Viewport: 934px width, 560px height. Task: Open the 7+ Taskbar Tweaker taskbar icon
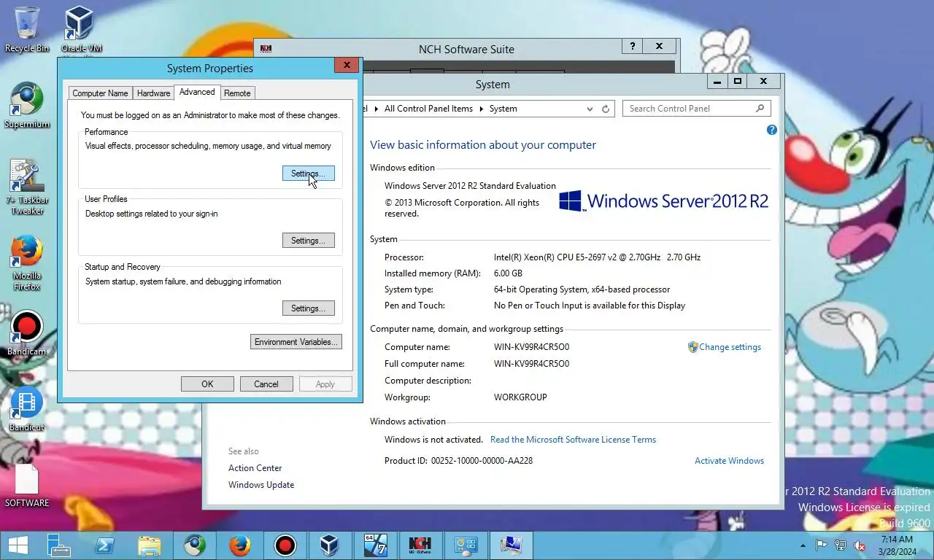pyautogui.click(x=375, y=545)
